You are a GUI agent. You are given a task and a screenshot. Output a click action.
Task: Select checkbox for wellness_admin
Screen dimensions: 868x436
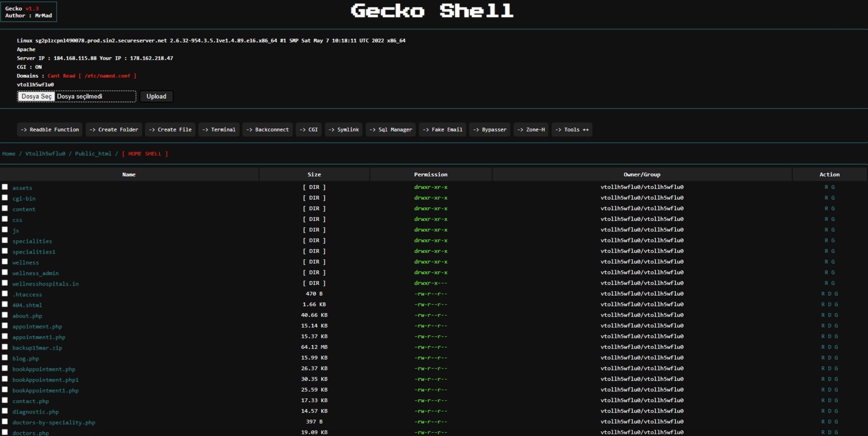click(5, 272)
